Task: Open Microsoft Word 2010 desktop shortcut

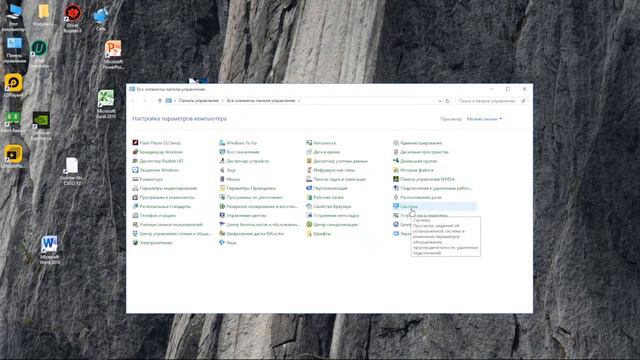Action: point(50,250)
